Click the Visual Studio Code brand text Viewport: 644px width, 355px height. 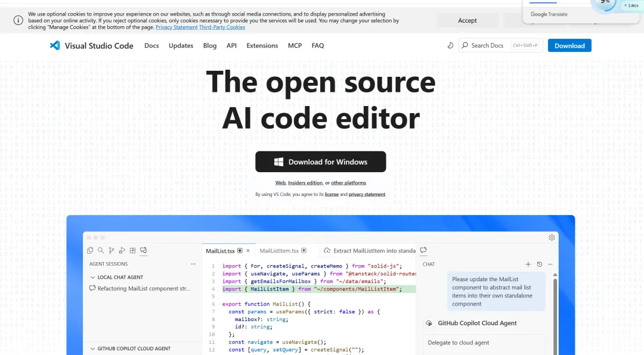click(99, 45)
